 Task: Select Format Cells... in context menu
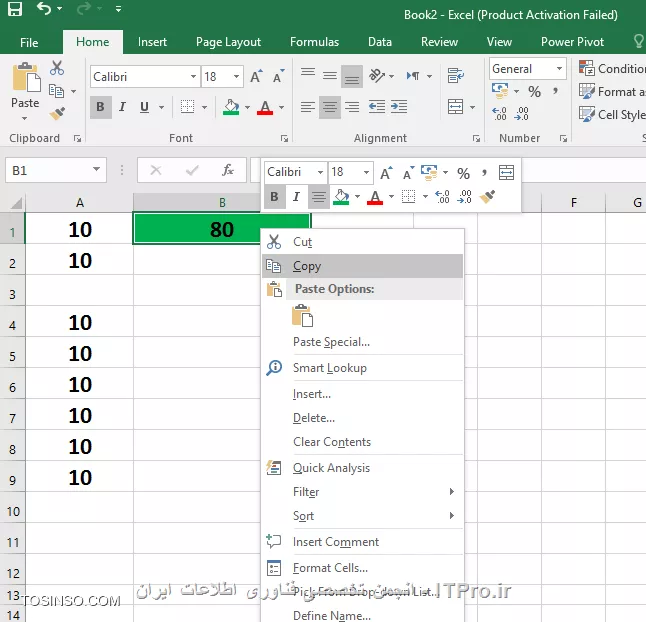[363, 568]
